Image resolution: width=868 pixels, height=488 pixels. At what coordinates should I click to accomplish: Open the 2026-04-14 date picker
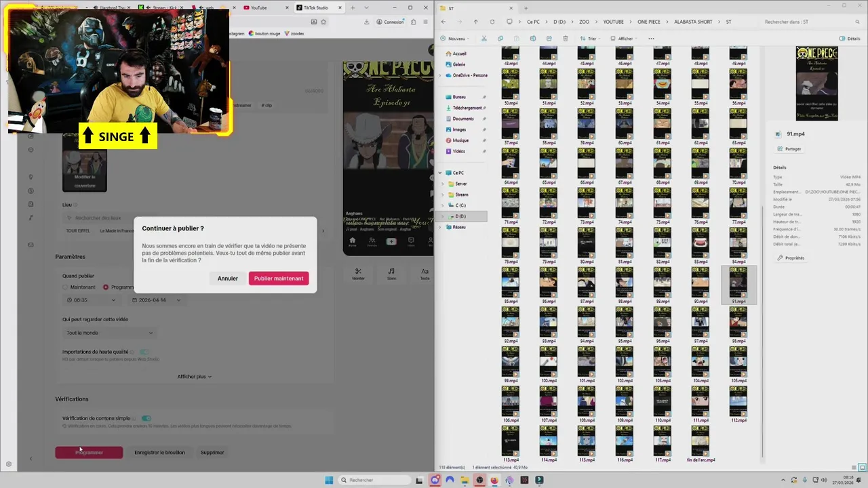[158, 300]
